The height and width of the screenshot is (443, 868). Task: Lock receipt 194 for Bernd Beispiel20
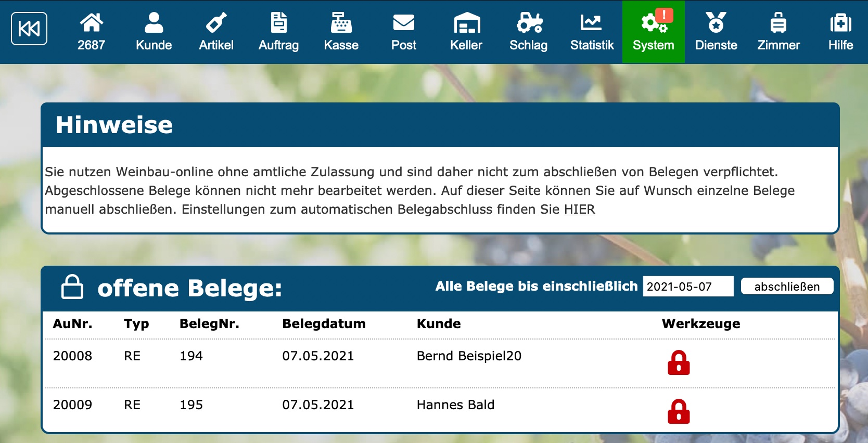tap(679, 363)
